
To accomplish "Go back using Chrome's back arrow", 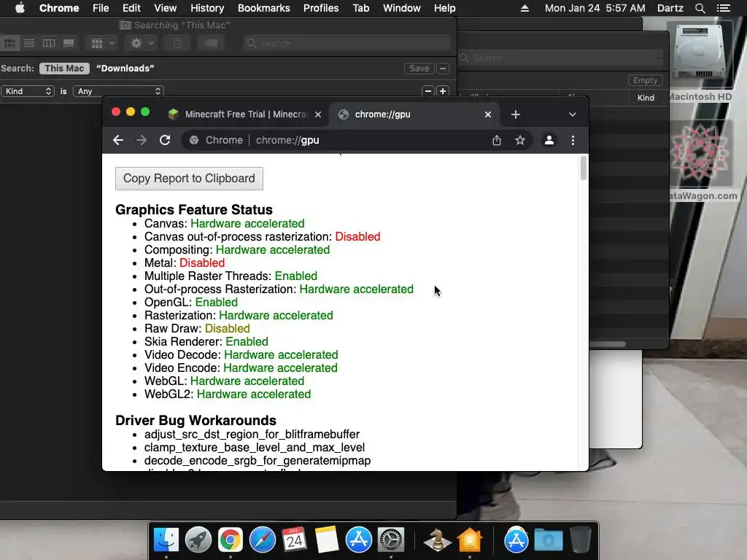I will click(x=118, y=140).
